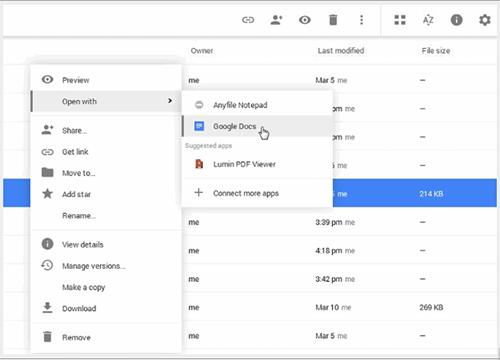Select Rename... in context menu

(x=106, y=216)
